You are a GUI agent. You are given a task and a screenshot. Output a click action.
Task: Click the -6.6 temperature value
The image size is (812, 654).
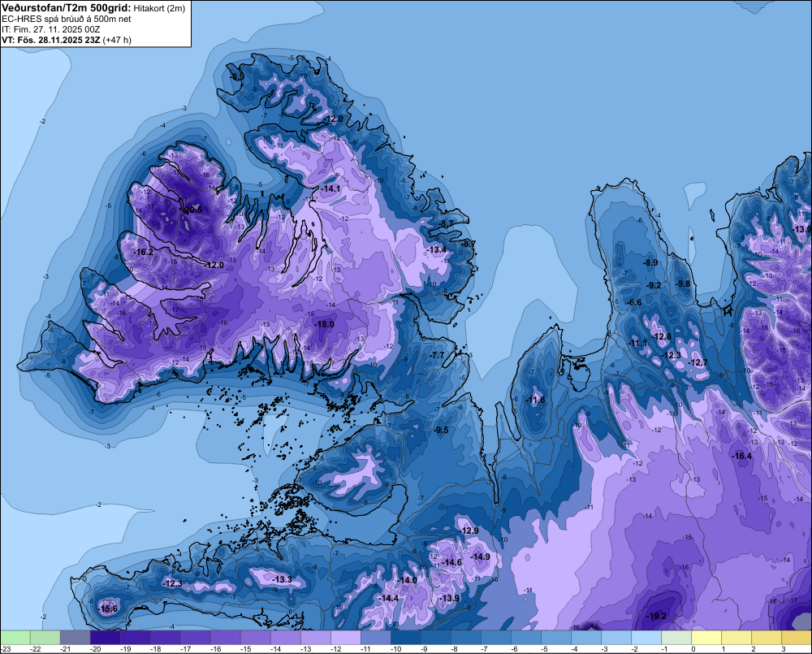pos(634,303)
